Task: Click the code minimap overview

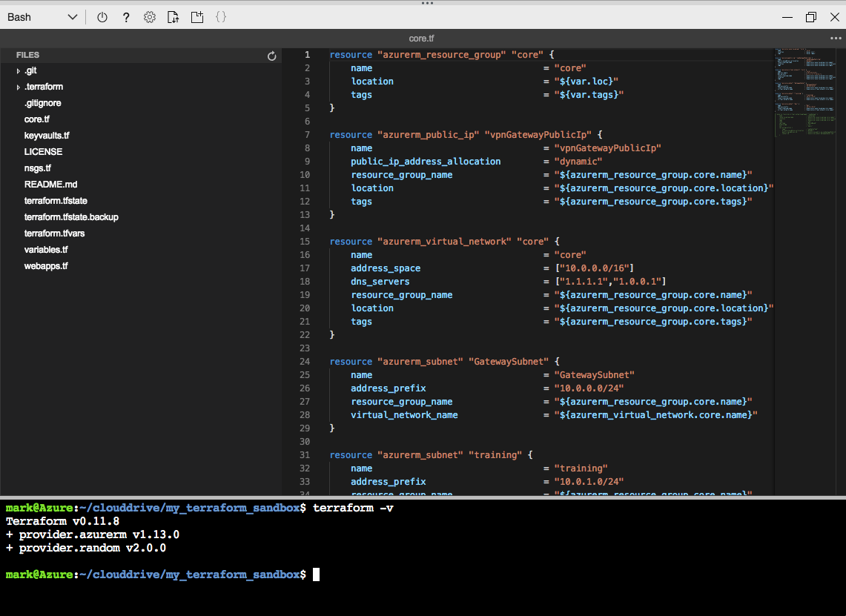Action: 806,92
